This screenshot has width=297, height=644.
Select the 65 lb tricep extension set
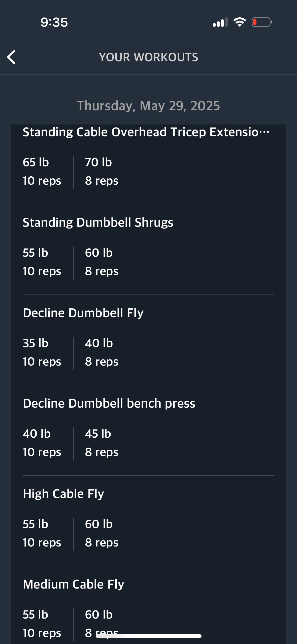[42, 172]
